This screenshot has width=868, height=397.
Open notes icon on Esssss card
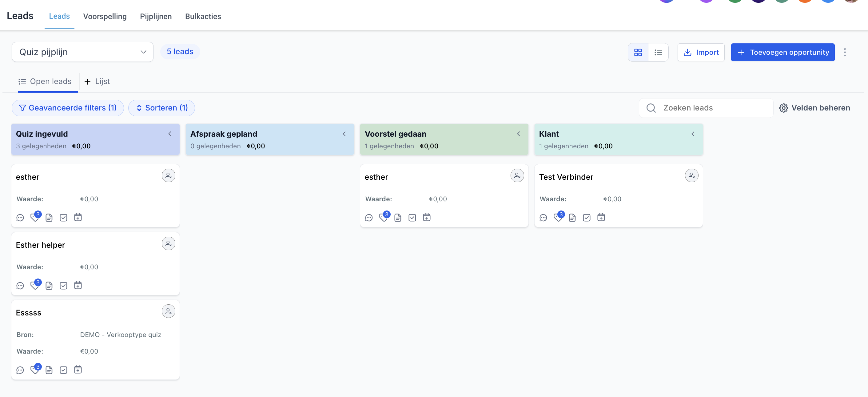tap(49, 370)
